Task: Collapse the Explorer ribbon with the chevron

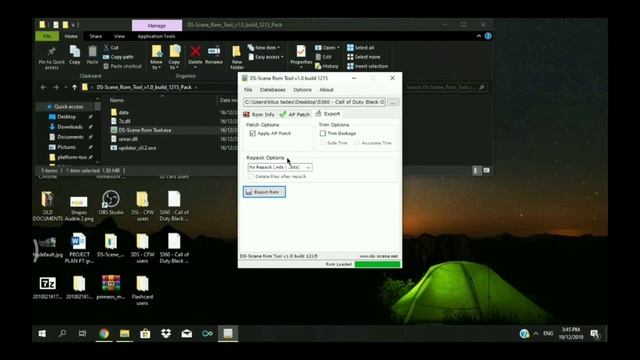Action: tap(479, 36)
